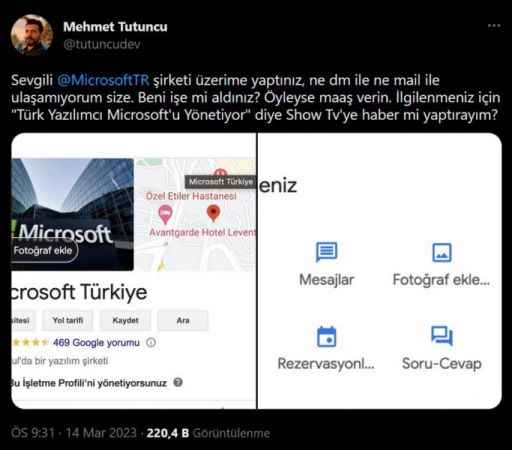Click the @MicrosoftTR mention link

tap(103, 80)
